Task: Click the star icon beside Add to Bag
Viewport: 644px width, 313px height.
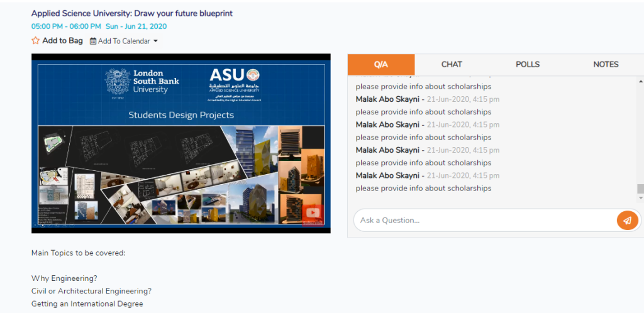Action: point(36,41)
